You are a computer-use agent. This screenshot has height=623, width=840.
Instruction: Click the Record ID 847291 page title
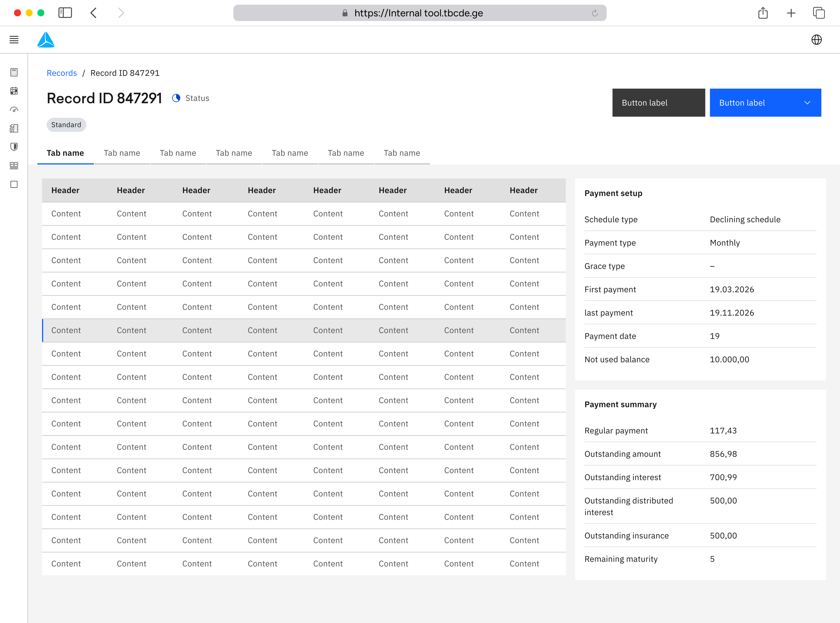click(x=104, y=98)
